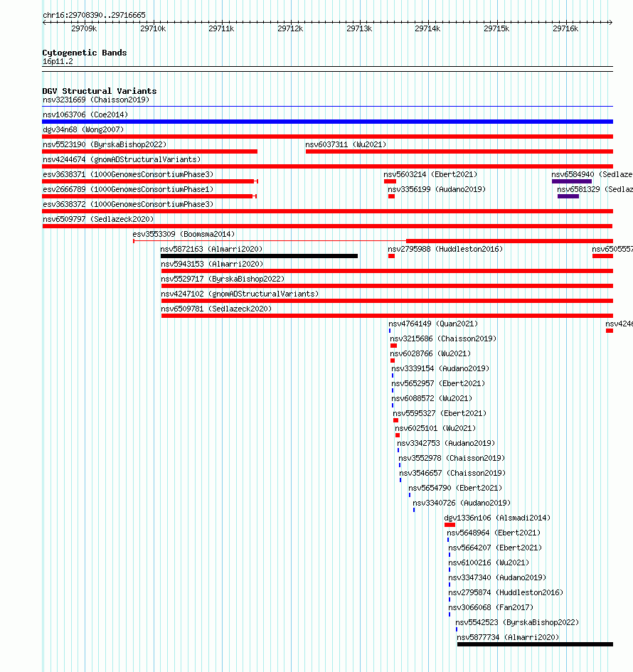This screenshot has width=633, height=672.
Task: Click the nsv3231669 (Chaisson2019) variant label
Action: click(x=96, y=100)
